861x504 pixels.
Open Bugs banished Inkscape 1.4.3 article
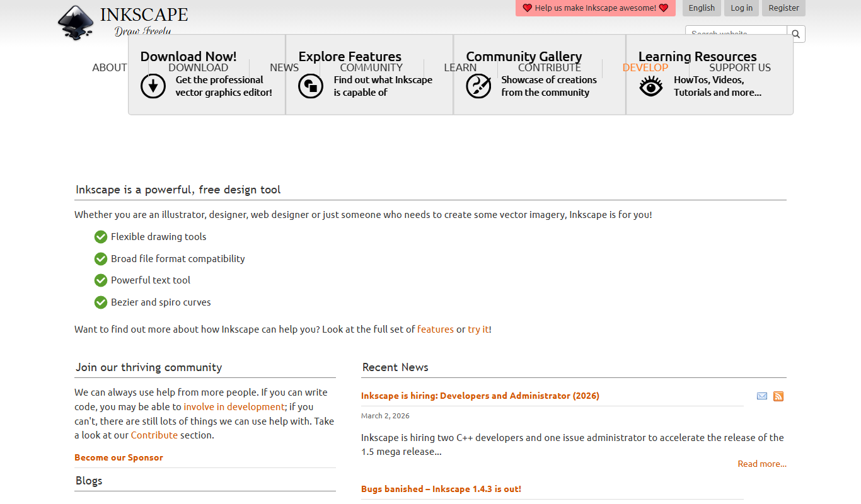(441, 489)
